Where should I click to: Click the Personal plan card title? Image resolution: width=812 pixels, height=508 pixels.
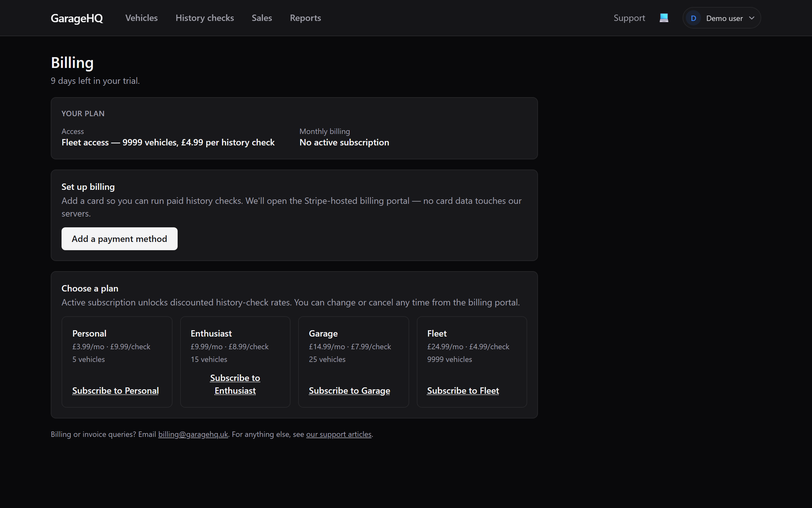click(89, 333)
